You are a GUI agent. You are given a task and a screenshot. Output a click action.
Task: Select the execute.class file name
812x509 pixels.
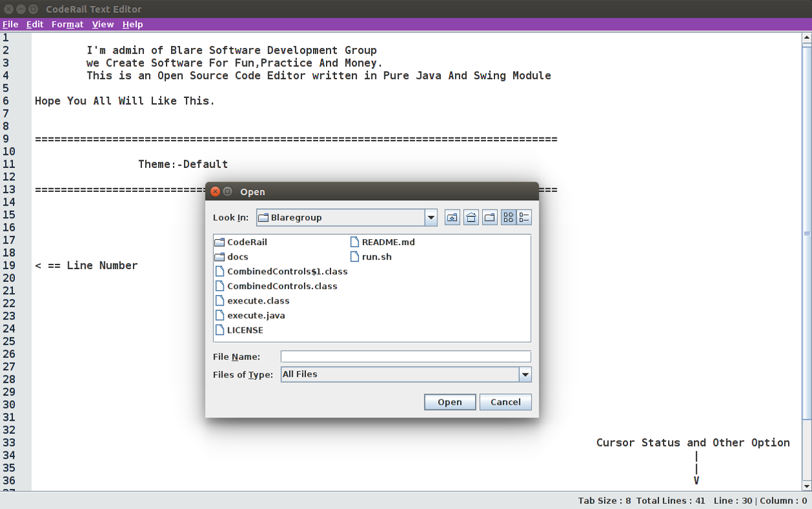tap(258, 301)
